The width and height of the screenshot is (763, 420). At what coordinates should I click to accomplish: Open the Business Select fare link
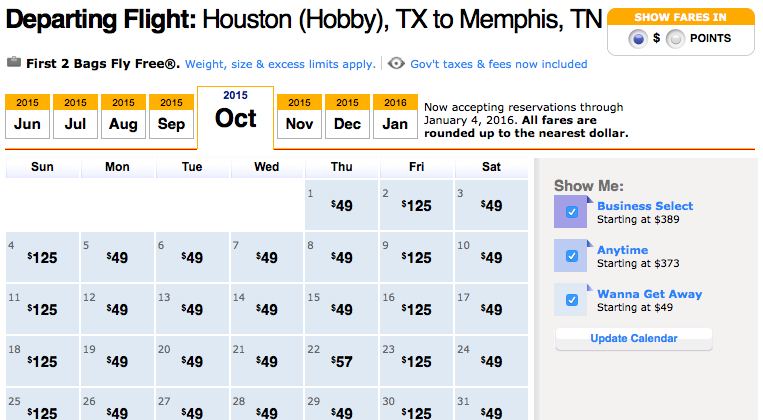tap(645, 206)
